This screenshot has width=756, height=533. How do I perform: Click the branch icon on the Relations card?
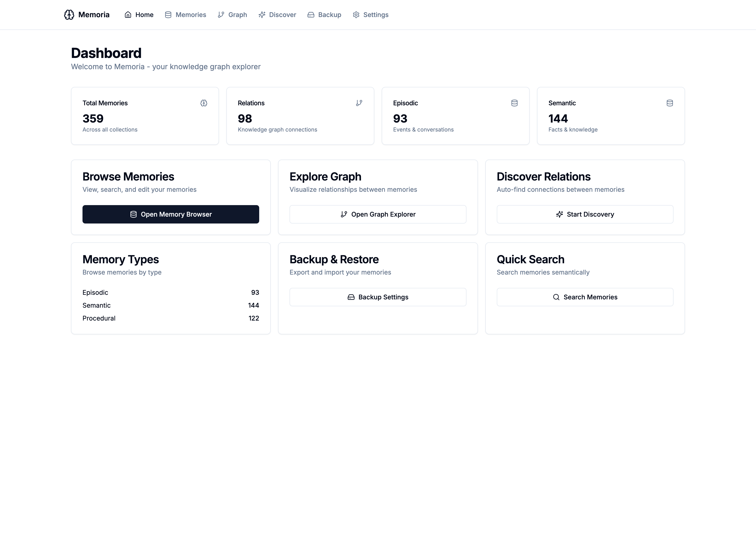[359, 103]
